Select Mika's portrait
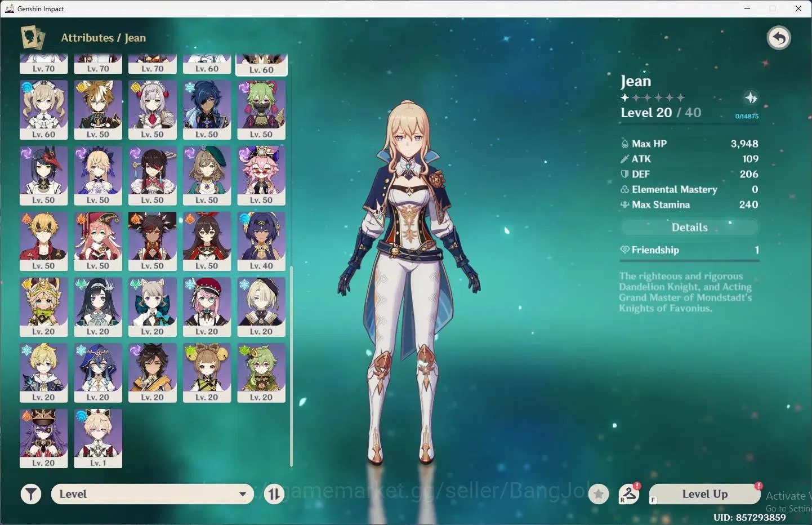This screenshot has width=812, height=525. tap(43, 373)
